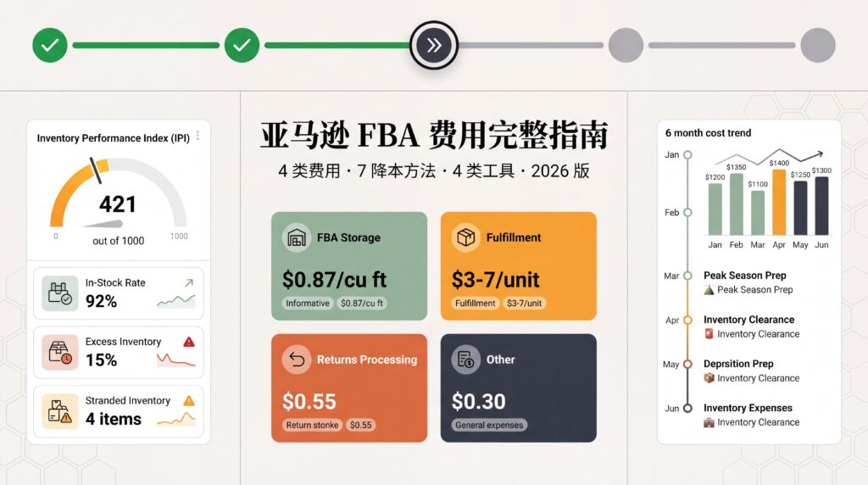Select the Feb timeline node
The image size is (868, 485).
[x=687, y=213]
